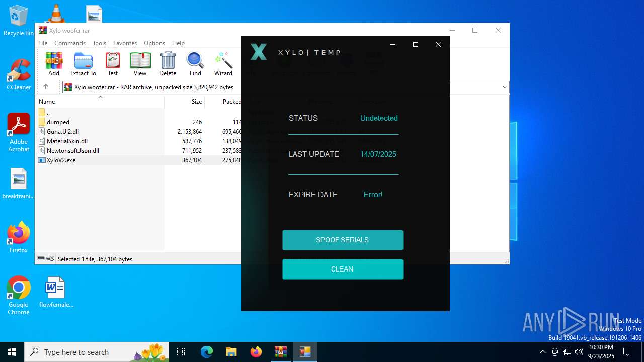Maximize the Xylo Temp window
644x362 pixels.
pos(416,44)
